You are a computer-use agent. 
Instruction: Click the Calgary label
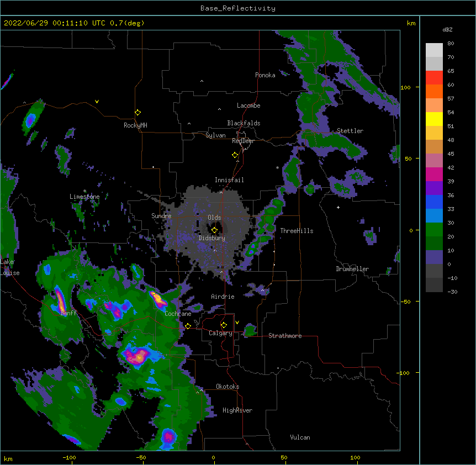coord(220,333)
